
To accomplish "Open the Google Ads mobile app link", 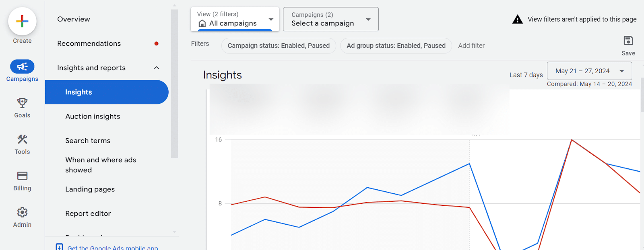I will 113,248.
